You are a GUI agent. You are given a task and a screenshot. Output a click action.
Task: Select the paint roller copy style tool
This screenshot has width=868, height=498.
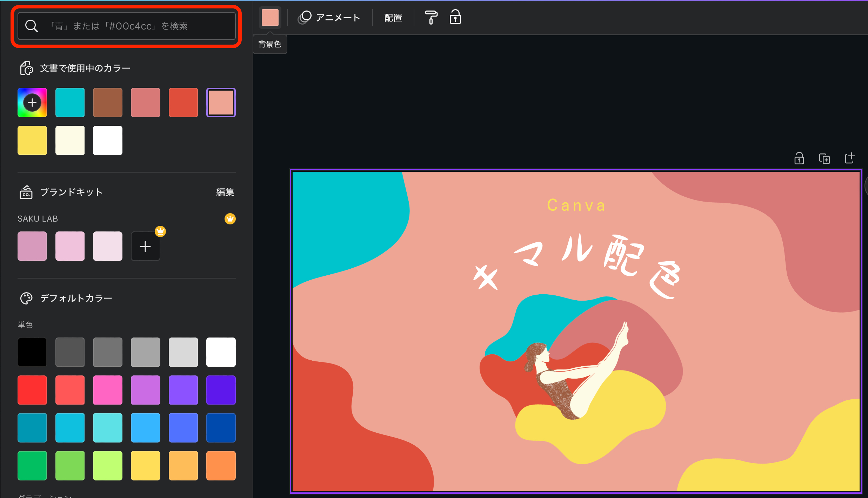click(x=431, y=17)
